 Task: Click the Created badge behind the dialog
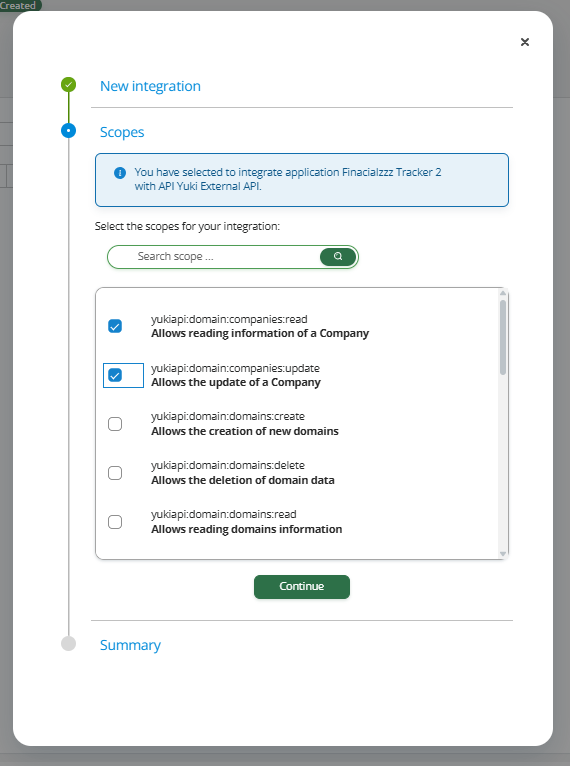(20, 5)
